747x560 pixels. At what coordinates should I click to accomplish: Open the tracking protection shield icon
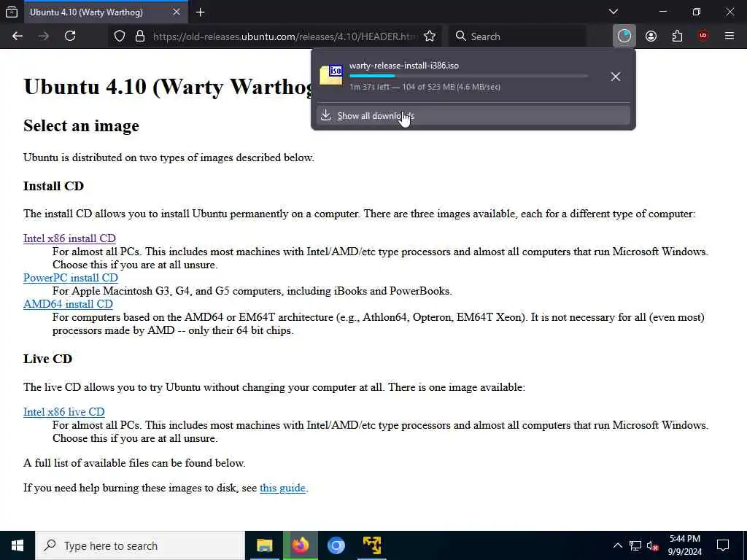point(120,36)
